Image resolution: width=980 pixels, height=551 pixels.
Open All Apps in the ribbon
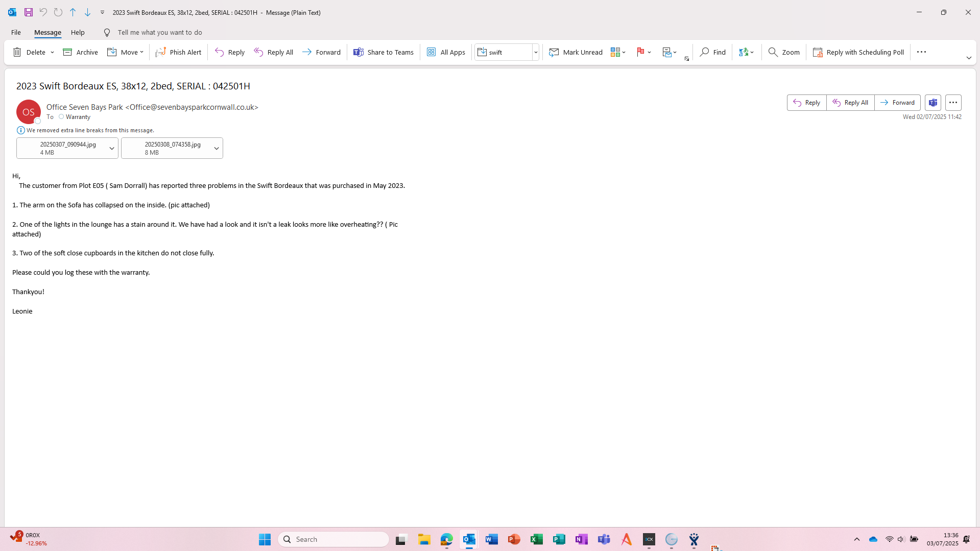446,52
